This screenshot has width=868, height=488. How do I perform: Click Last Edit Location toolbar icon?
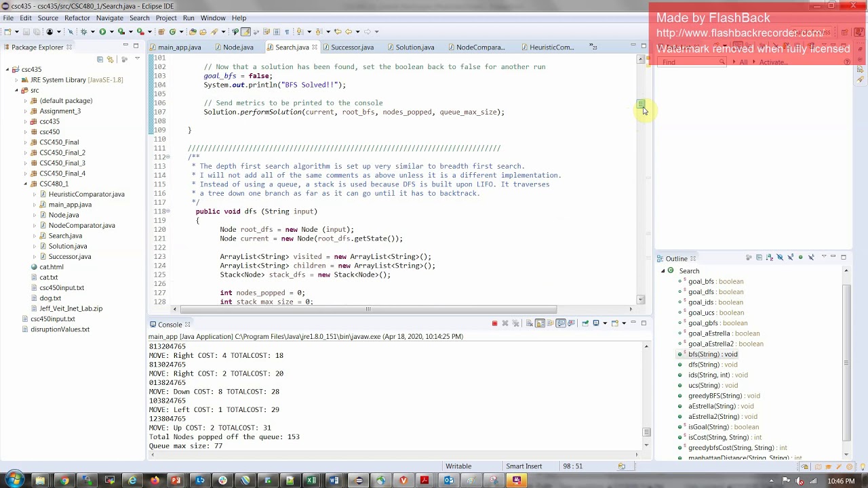click(x=338, y=31)
